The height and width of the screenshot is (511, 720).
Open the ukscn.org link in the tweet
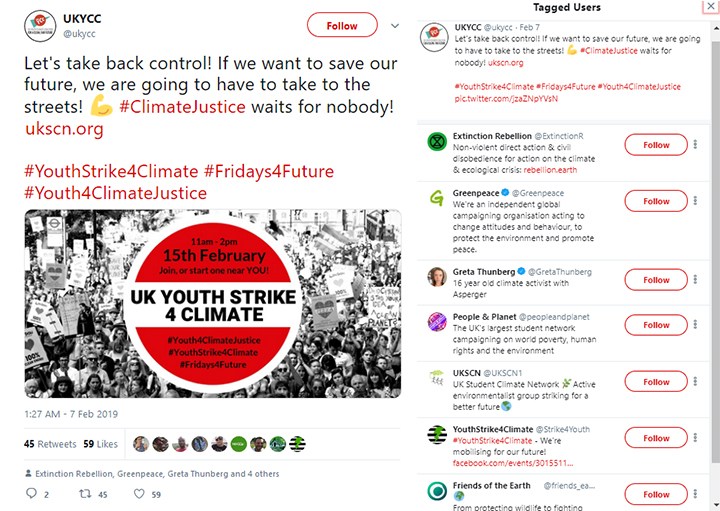coord(64,129)
